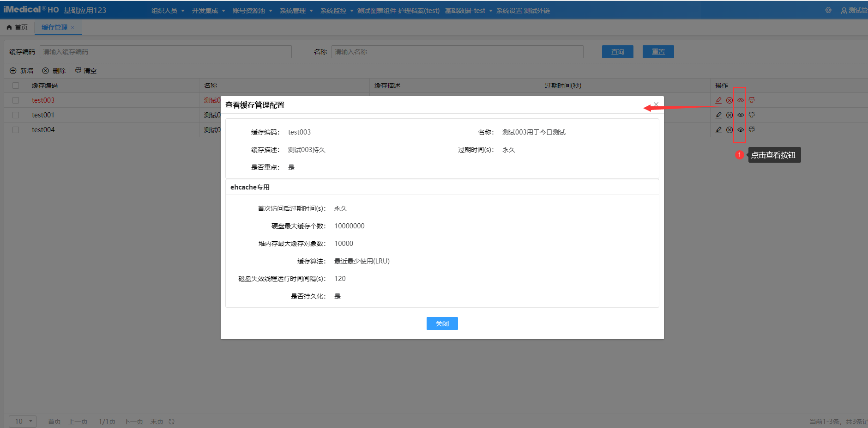Click the 新增 add toolbar button
Viewport: 868px width, 428px height.
pyautogui.click(x=22, y=71)
